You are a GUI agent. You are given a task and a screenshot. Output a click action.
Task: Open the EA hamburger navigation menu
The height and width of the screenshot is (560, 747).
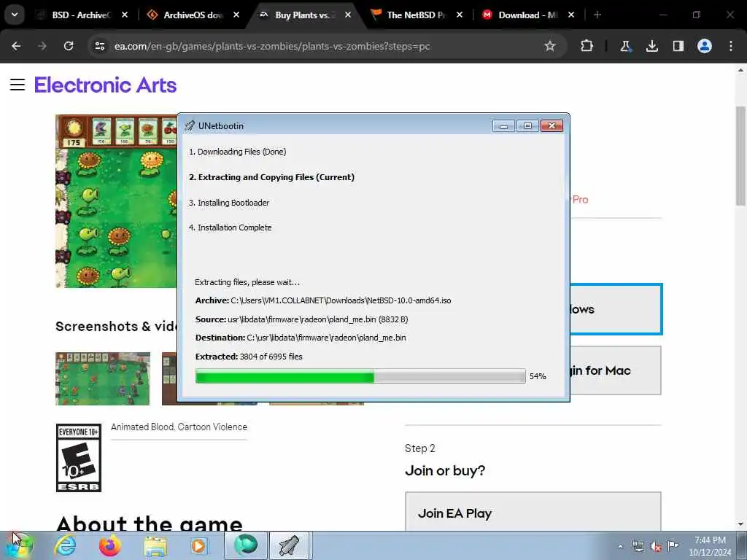click(18, 85)
